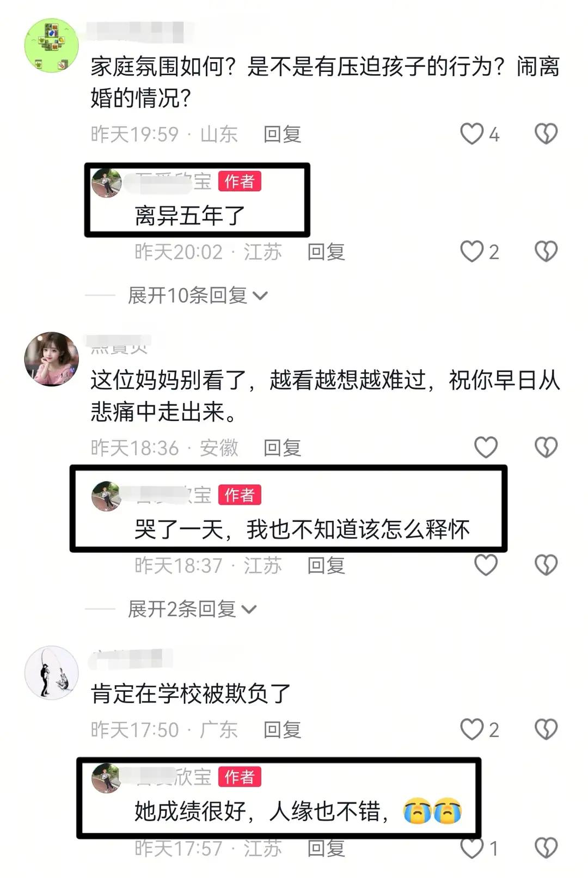Open the green game-icon avatar profile
This screenshot has width=588, height=878.
click(52, 46)
